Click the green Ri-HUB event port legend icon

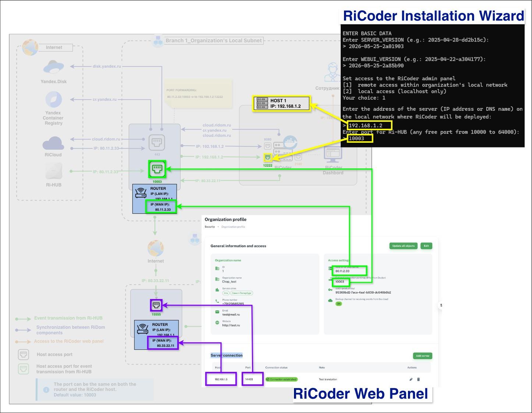pos(24,369)
